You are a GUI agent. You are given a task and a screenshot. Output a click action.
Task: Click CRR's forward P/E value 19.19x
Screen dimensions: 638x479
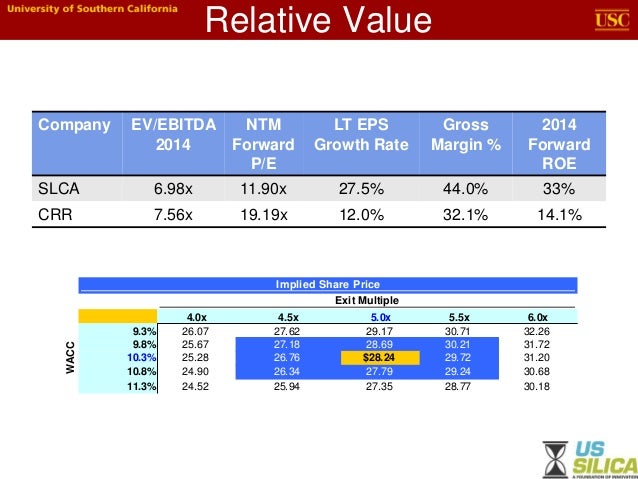(264, 214)
